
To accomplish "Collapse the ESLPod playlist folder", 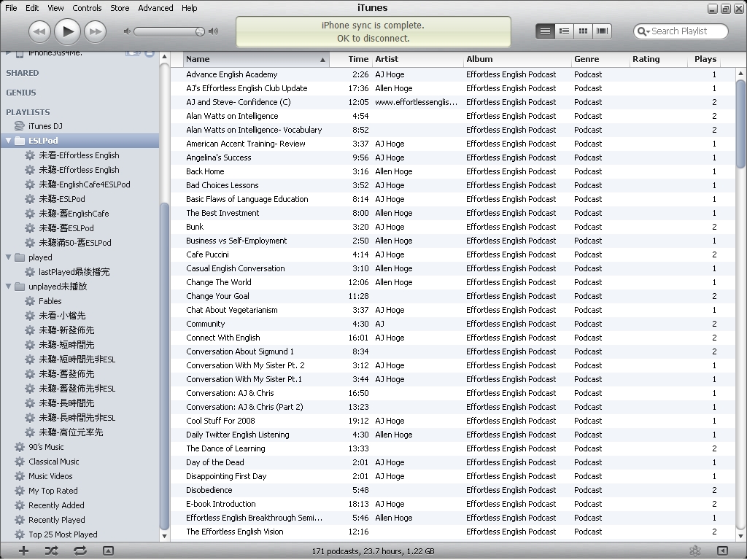I will [8, 141].
